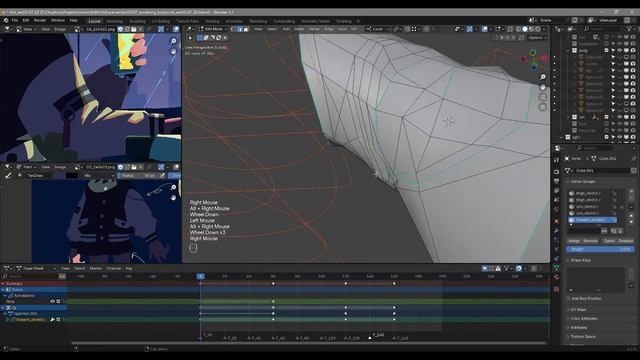Viewport: 640px width, 360px height.
Task: Select face select mode icon
Action: (246, 29)
